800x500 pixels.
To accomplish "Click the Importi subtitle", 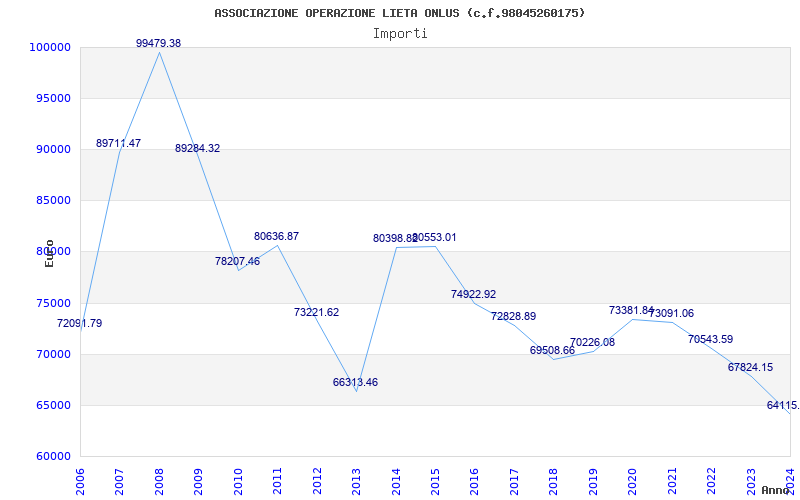I will click(400, 34).
